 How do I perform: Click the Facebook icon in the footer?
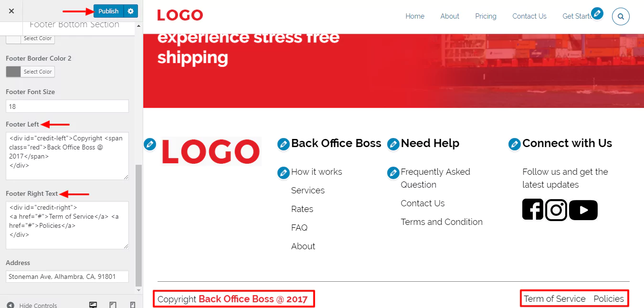533,209
